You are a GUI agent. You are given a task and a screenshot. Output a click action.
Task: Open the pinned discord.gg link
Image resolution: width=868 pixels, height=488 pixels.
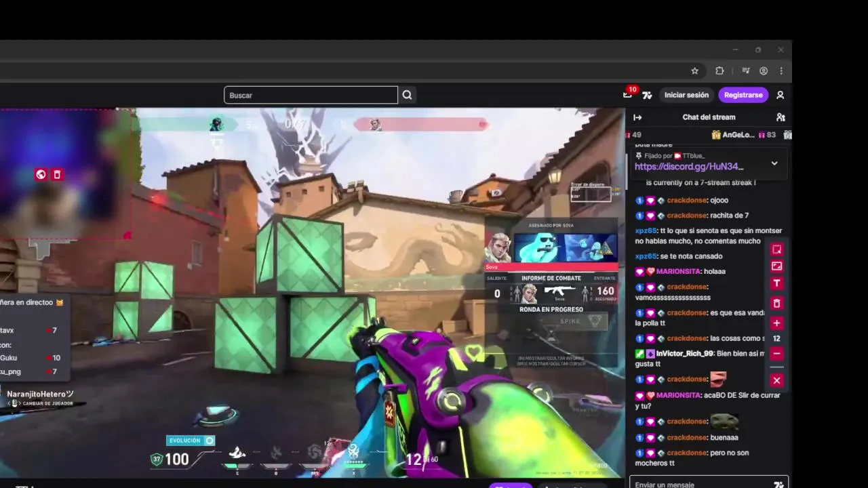[x=689, y=167]
